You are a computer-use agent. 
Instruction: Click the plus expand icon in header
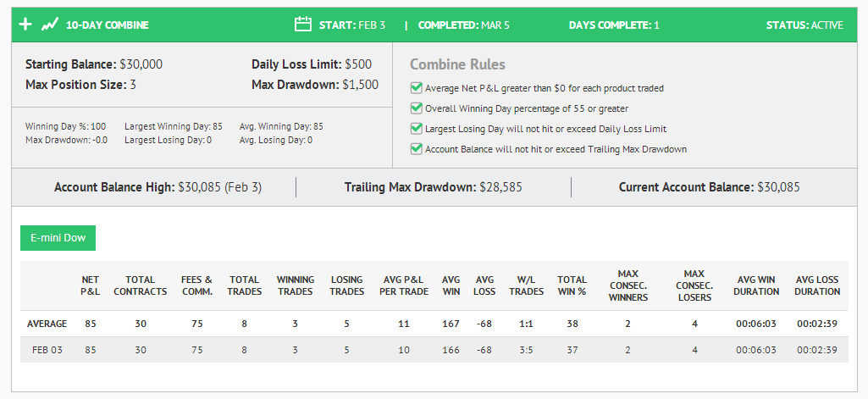pos(25,25)
